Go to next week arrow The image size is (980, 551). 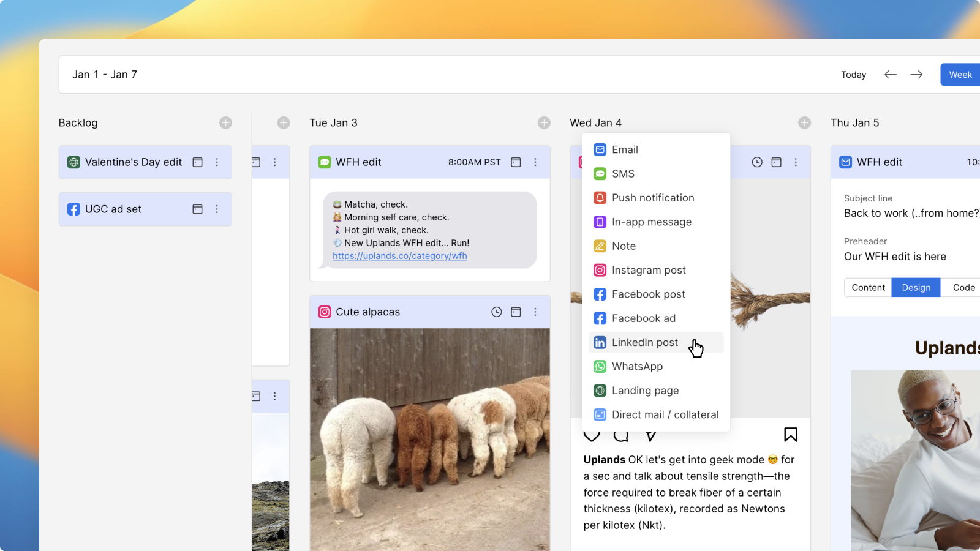coord(916,75)
